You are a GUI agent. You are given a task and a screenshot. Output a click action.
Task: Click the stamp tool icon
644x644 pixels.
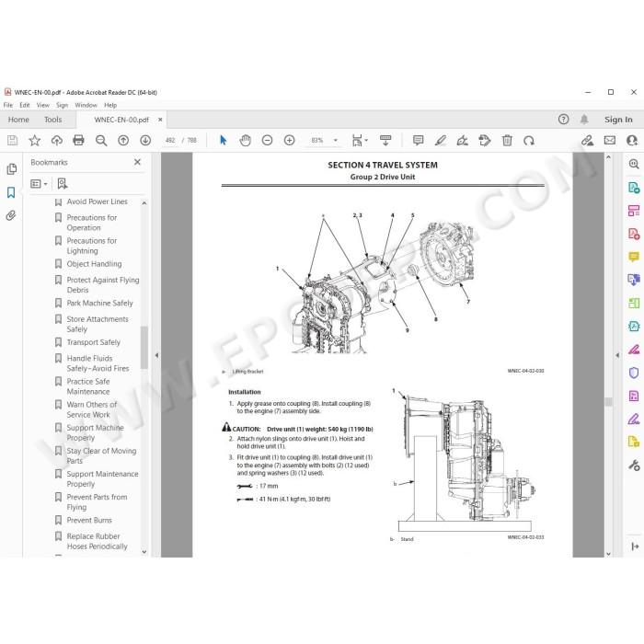pos(485,141)
